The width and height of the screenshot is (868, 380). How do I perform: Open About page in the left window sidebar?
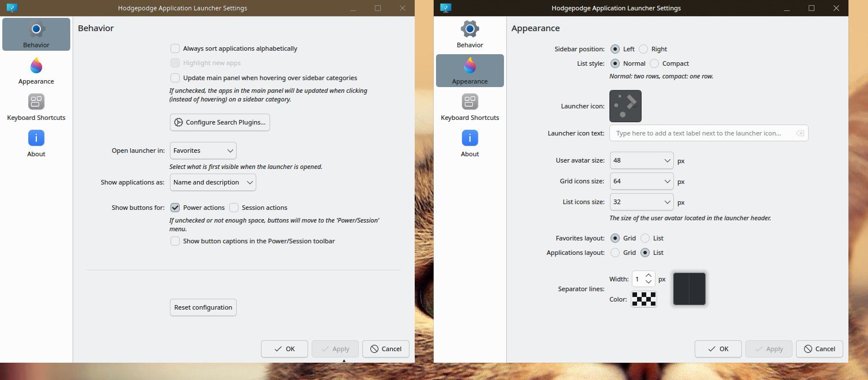pyautogui.click(x=36, y=144)
